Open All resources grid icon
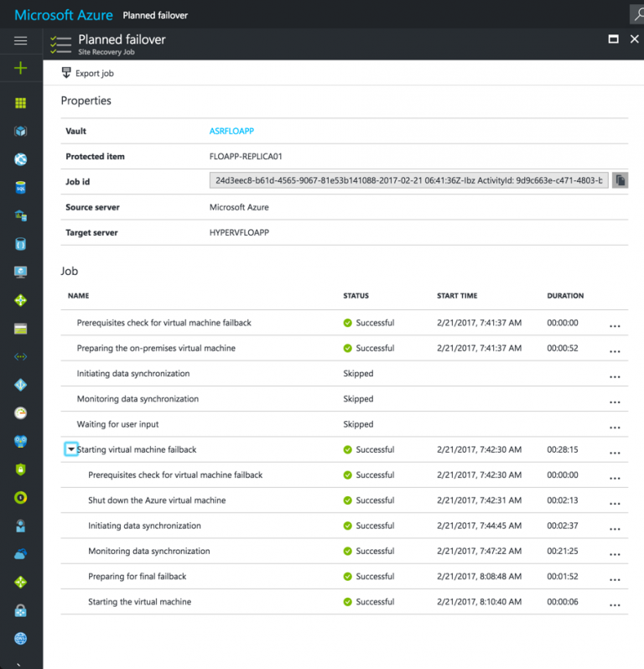Screen dimensions: 644x669 click(20, 103)
